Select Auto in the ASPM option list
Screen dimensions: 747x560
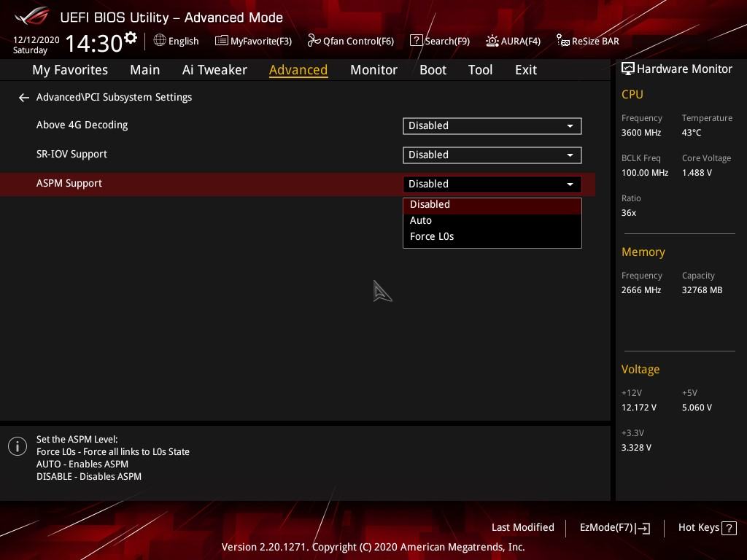492,220
